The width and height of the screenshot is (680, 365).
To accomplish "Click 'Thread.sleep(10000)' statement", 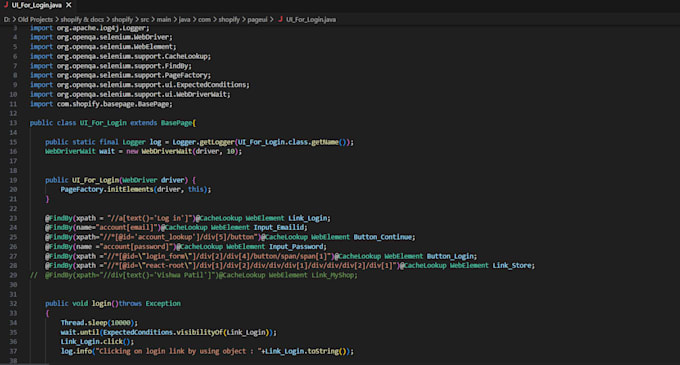I will click(99, 323).
